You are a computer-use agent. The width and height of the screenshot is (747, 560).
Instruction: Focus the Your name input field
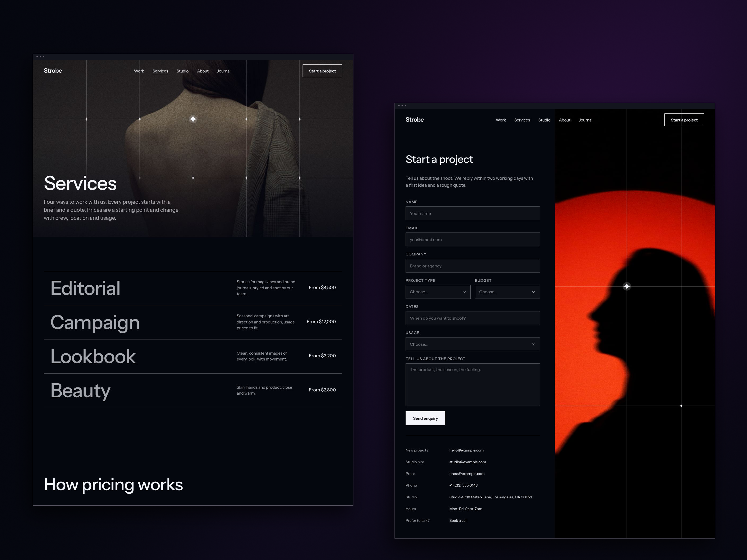pos(472,213)
